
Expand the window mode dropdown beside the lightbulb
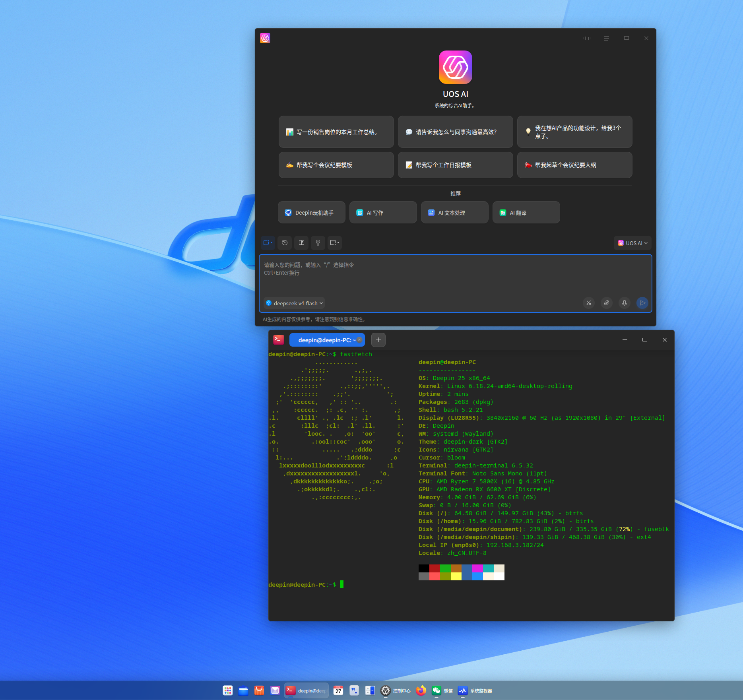[x=335, y=242]
